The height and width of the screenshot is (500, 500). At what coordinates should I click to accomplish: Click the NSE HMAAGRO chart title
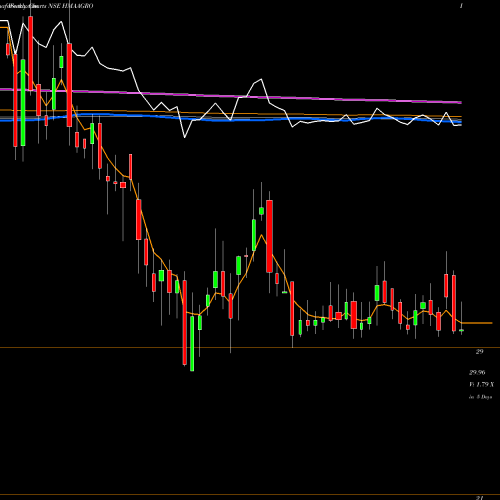71,6
